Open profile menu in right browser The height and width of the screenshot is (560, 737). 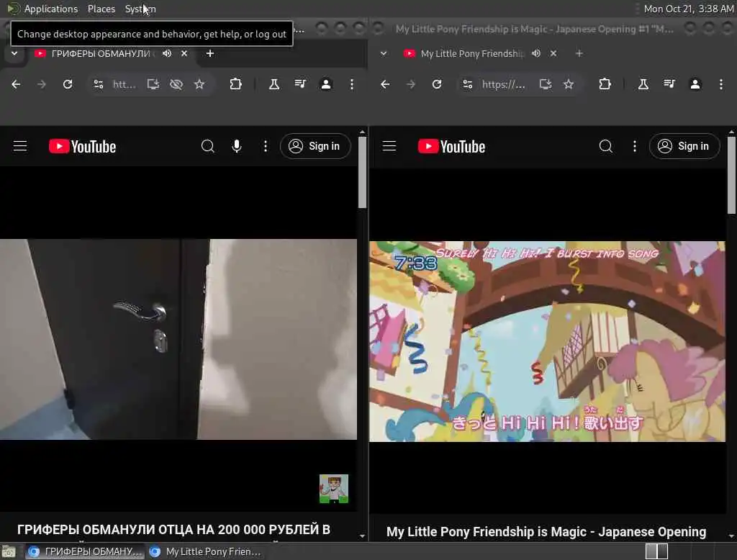[x=695, y=84]
